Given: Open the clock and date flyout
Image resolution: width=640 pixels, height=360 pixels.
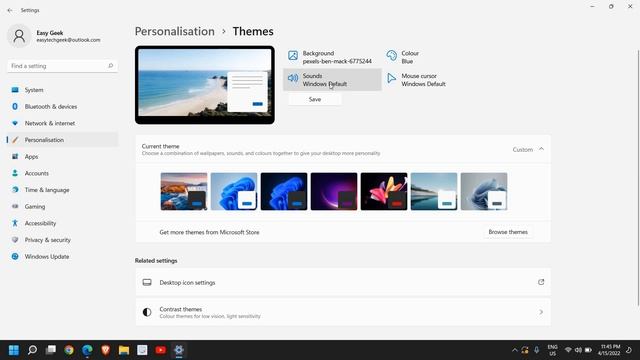Looking at the screenshot, I should click(x=609, y=350).
